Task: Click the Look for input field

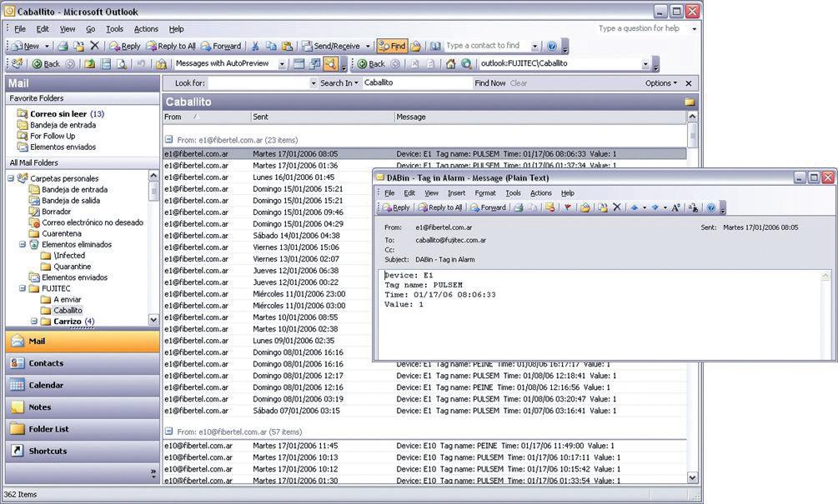Action: pyautogui.click(x=259, y=83)
